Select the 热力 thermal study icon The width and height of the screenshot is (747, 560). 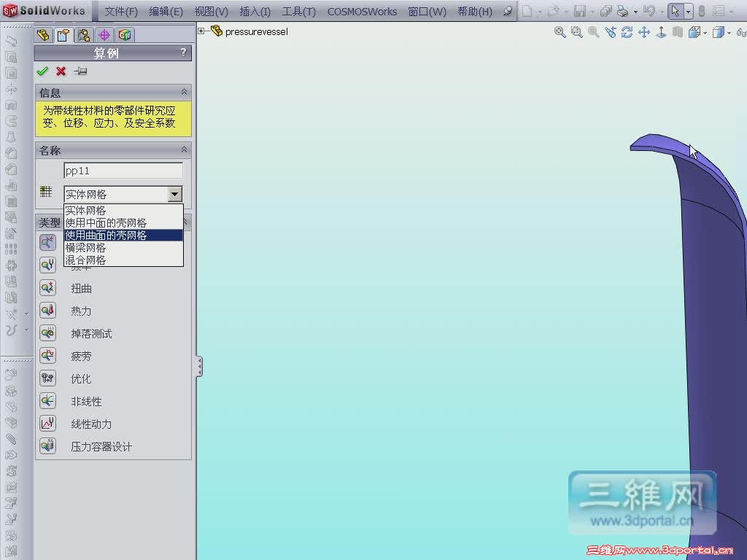[x=47, y=310]
